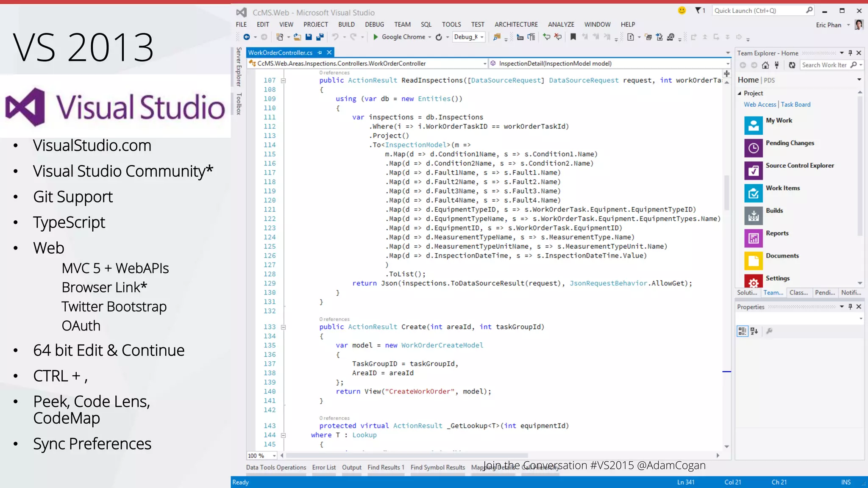Click the New Project toolbar icon
This screenshot has height=488, width=868.
pyautogui.click(x=280, y=37)
